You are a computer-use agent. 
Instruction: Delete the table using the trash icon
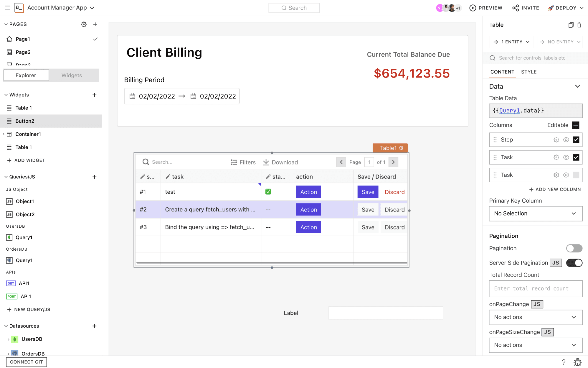(x=579, y=25)
